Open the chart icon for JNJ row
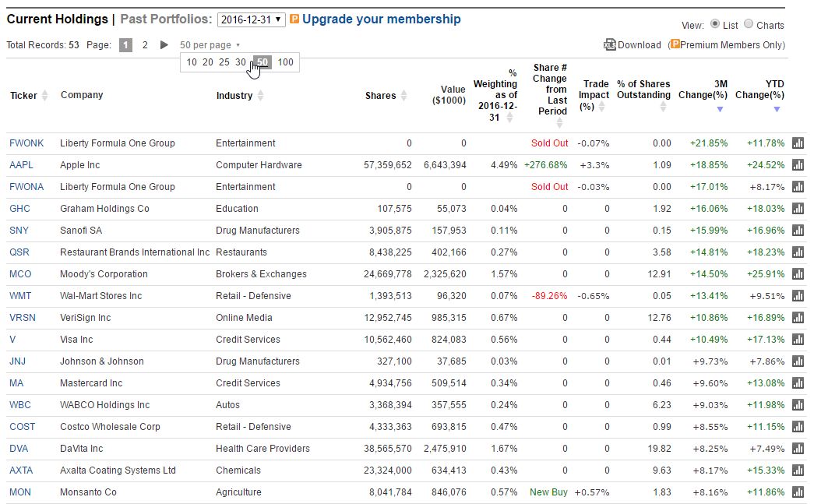Image resolution: width=814 pixels, height=504 pixels. click(x=798, y=361)
